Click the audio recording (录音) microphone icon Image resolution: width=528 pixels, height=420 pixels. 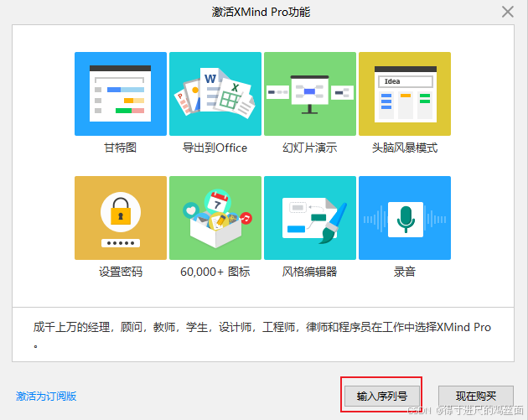(x=405, y=218)
